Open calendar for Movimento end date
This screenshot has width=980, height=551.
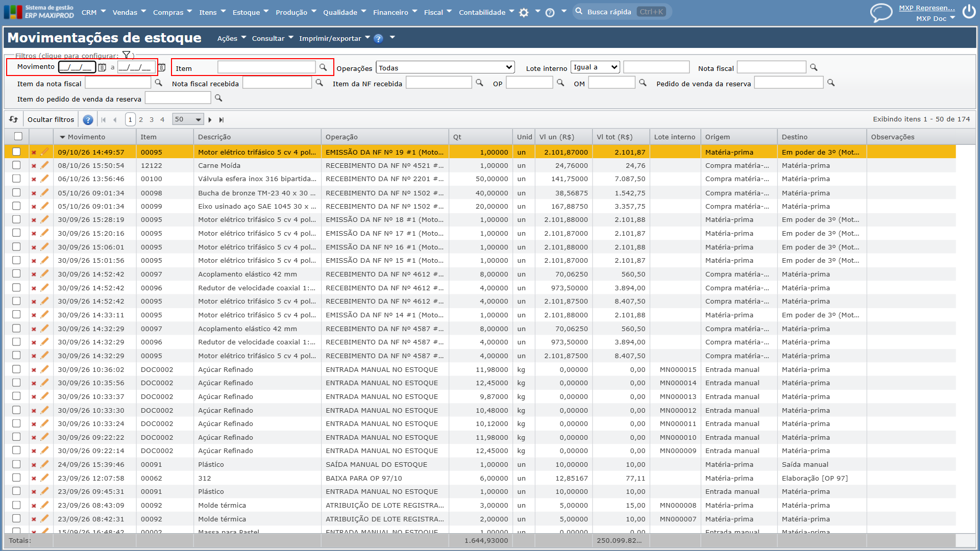pos(161,67)
